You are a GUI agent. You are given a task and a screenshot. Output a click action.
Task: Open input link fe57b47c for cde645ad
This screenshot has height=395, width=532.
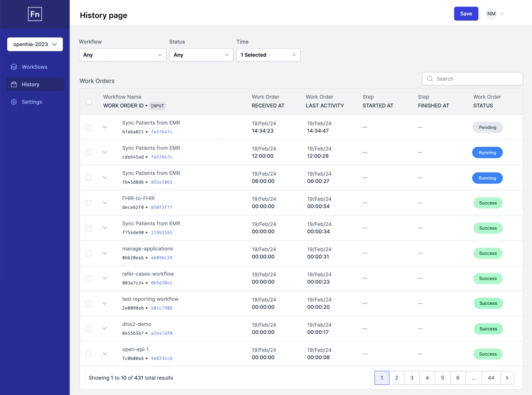(x=162, y=157)
